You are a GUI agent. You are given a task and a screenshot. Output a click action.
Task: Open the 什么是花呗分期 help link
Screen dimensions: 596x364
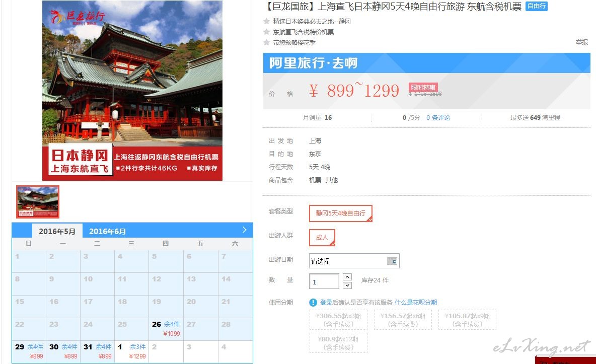pos(416,303)
